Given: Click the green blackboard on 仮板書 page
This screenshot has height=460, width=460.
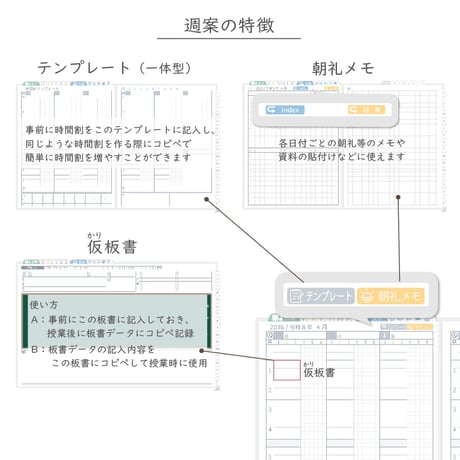Looking at the screenshot, I should click(x=116, y=321).
